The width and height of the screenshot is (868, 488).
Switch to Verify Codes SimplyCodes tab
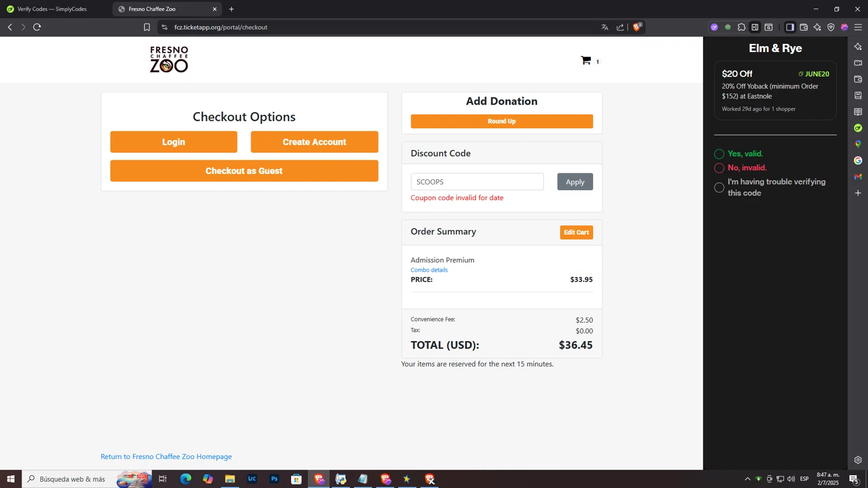(52, 9)
